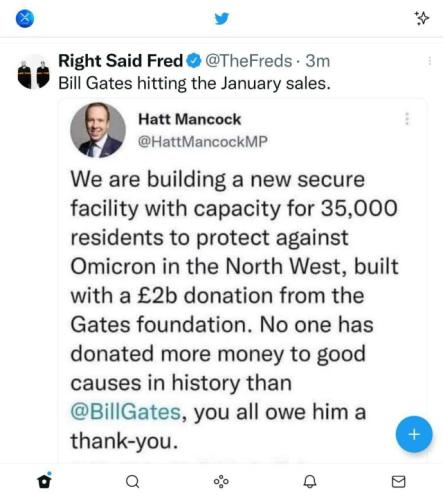Viewport: 443px width, 500px height.
Task: Open the @TheFreds handle
Action: 249,61
